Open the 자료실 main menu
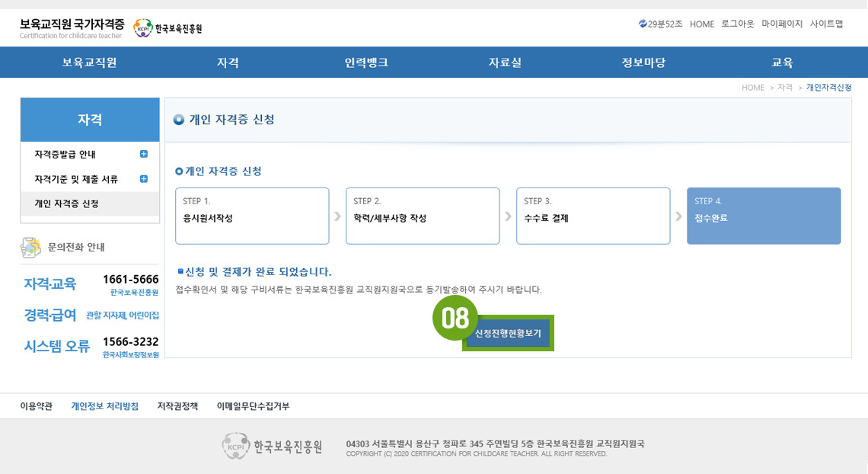This screenshot has height=474, width=868. click(x=505, y=62)
